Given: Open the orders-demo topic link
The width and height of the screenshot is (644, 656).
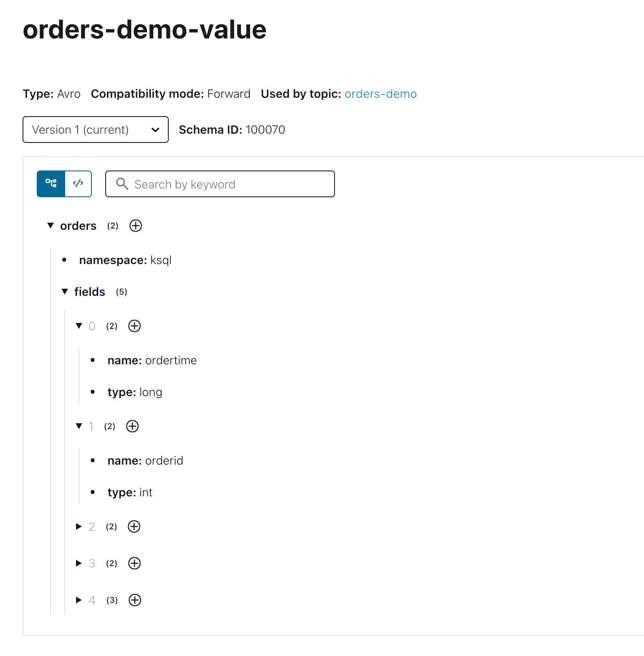Looking at the screenshot, I should (x=380, y=94).
